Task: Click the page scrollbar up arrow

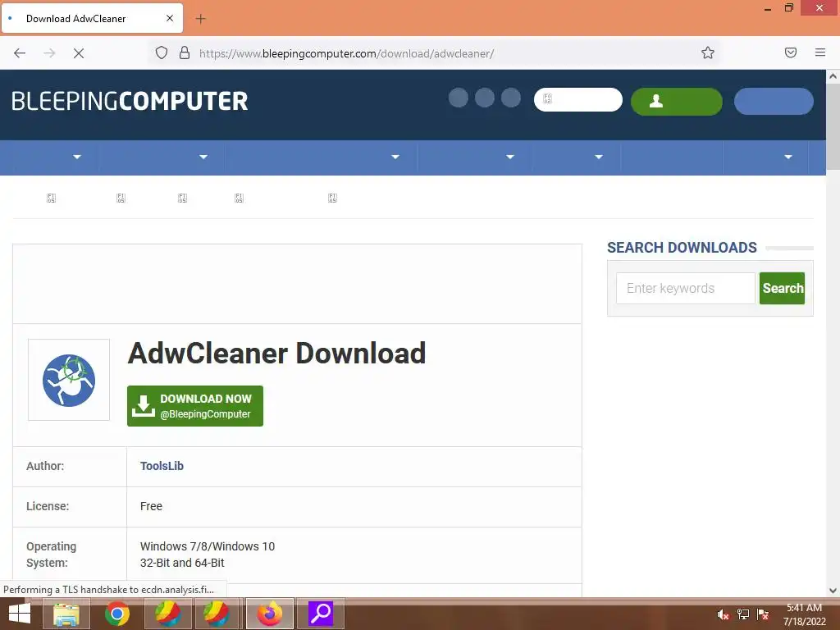Action: tap(833, 76)
